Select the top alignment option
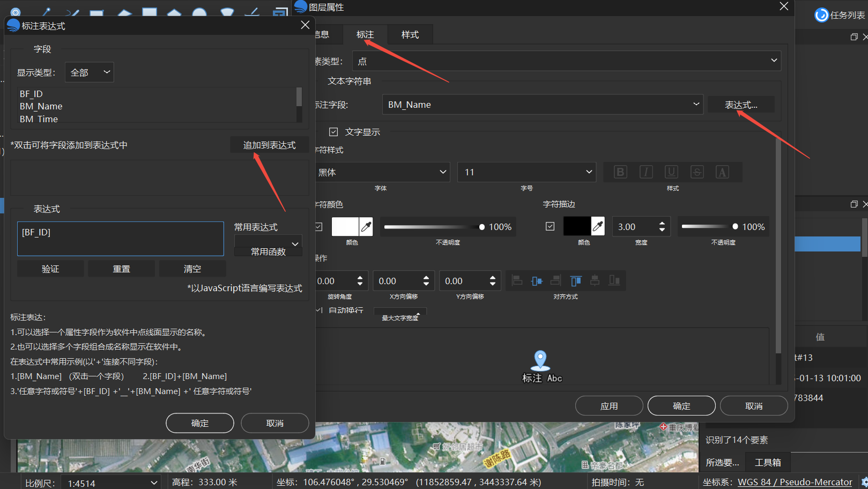The height and width of the screenshot is (489, 868). click(576, 280)
